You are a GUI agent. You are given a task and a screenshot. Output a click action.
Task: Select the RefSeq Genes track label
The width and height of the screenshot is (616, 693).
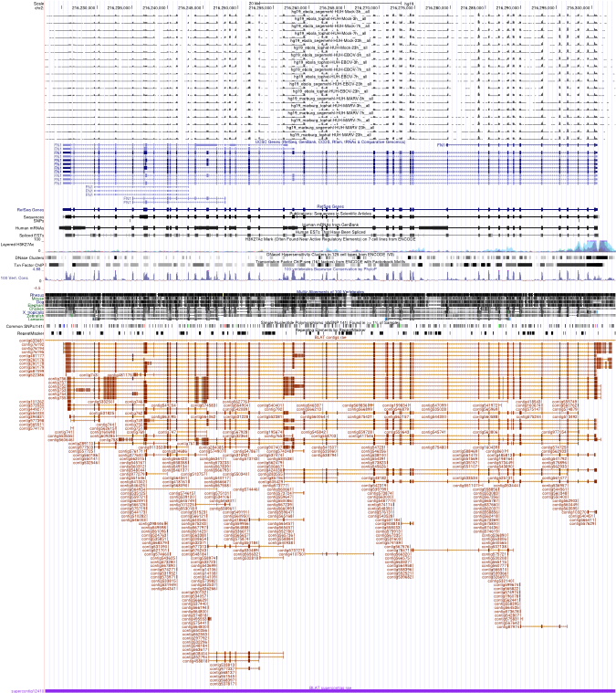[x=30, y=209]
